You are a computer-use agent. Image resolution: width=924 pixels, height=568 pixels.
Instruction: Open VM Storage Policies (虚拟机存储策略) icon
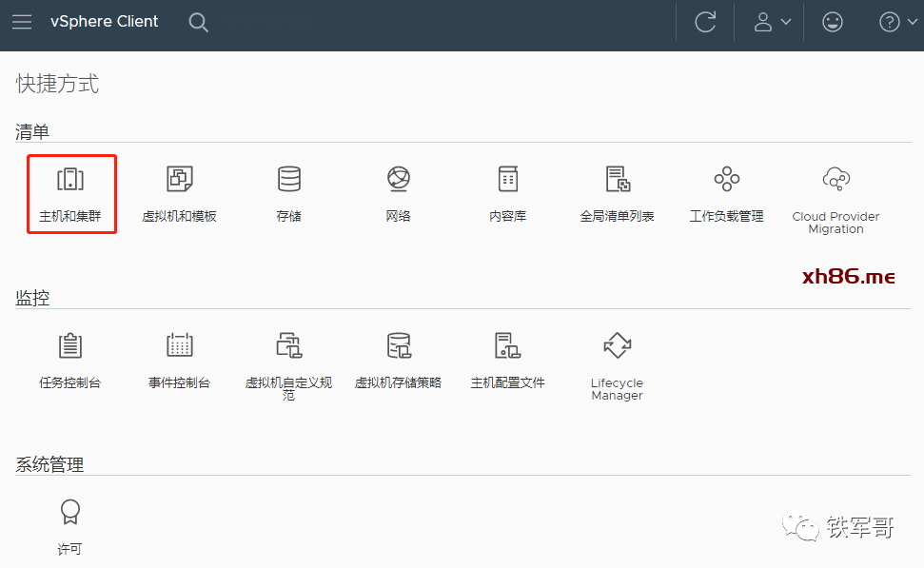tap(398, 346)
